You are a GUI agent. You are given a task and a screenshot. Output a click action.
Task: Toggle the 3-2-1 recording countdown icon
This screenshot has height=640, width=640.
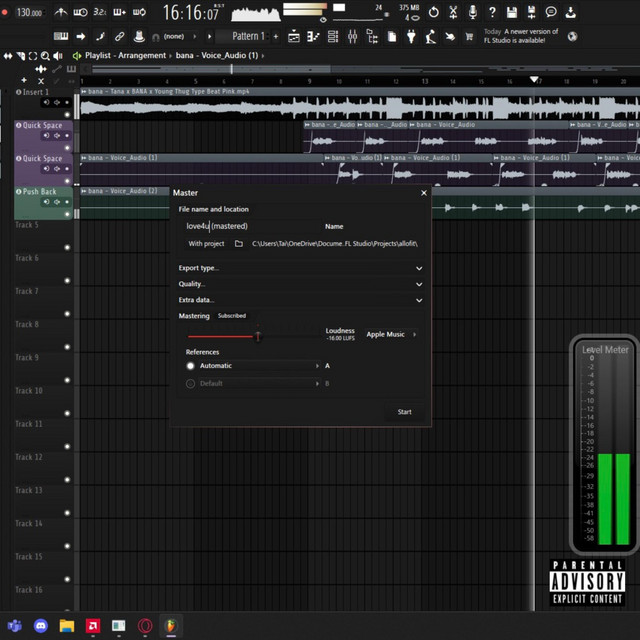[100, 12]
